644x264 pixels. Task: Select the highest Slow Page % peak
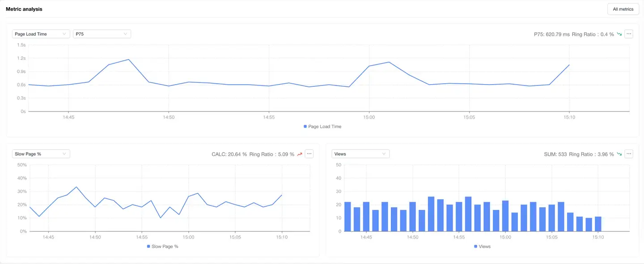(x=76, y=187)
